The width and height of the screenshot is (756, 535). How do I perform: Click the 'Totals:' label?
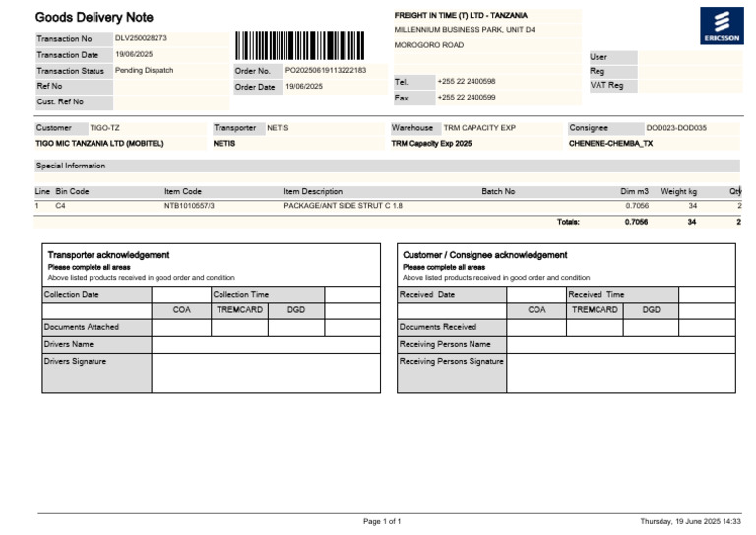568,222
